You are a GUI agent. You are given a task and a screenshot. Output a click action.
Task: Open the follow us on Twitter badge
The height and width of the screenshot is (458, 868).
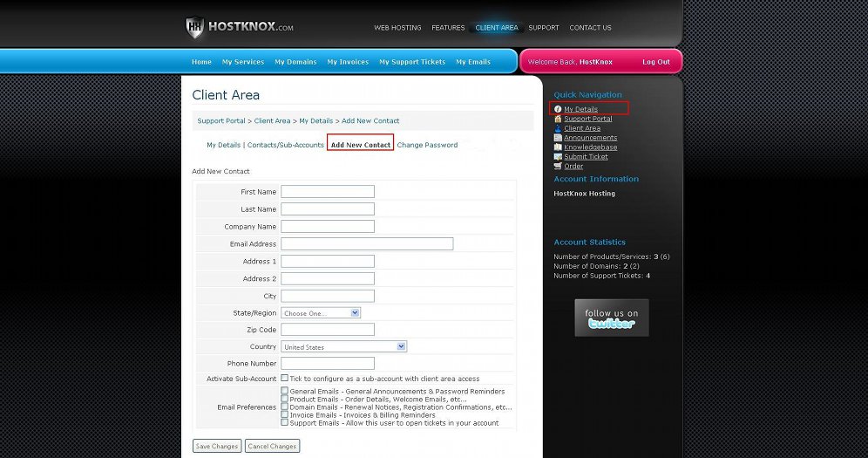point(611,318)
